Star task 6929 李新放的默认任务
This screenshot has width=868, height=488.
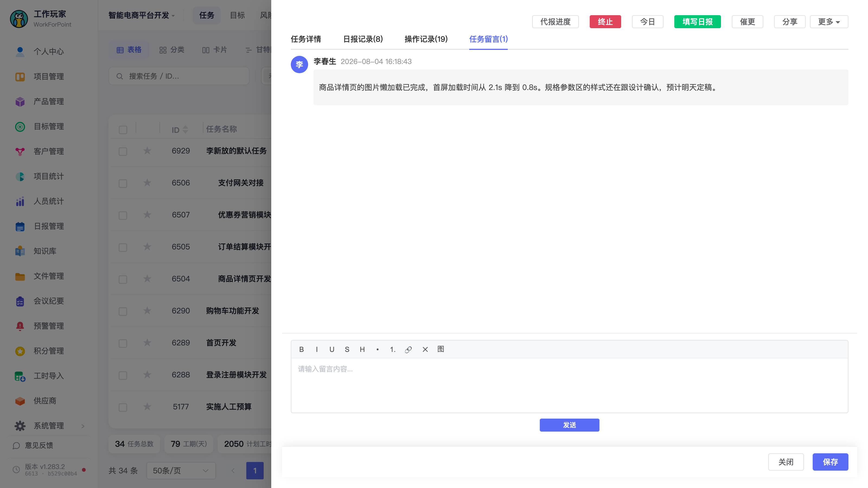[x=147, y=150]
